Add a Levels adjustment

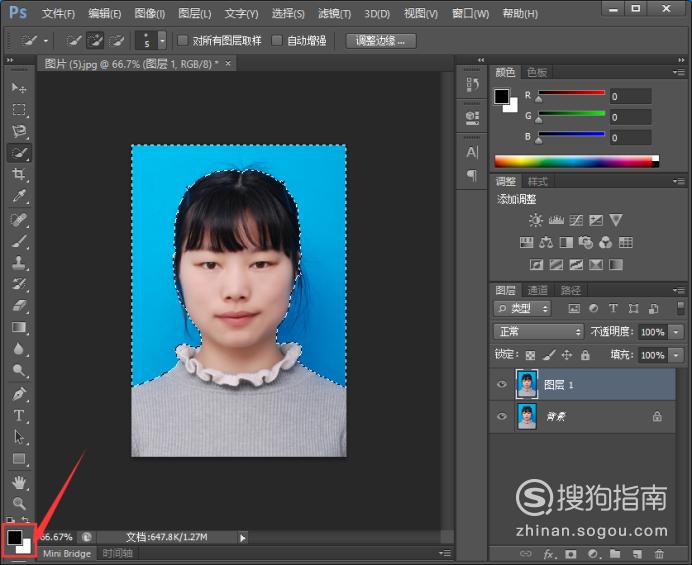[556, 220]
